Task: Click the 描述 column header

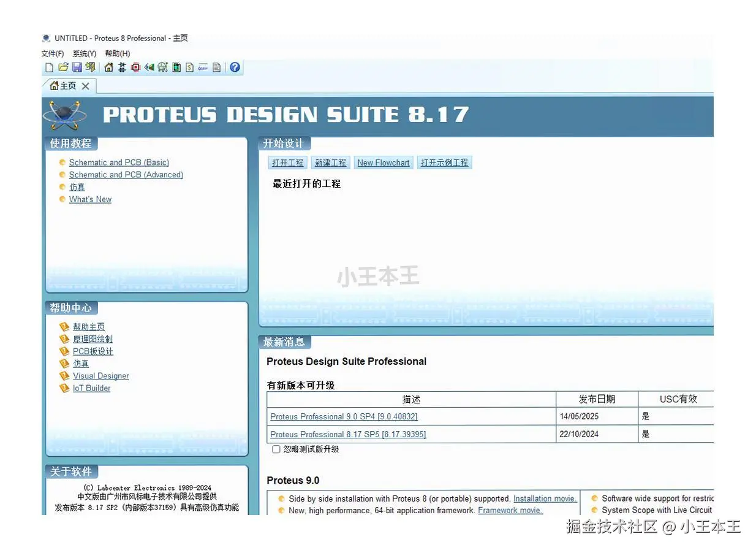Action: pyautogui.click(x=412, y=399)
